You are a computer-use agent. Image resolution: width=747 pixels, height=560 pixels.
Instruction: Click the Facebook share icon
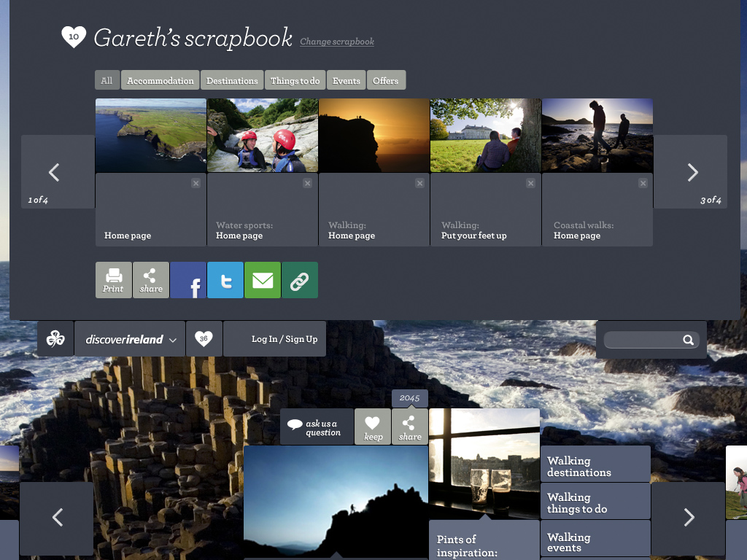coord(188,280)
